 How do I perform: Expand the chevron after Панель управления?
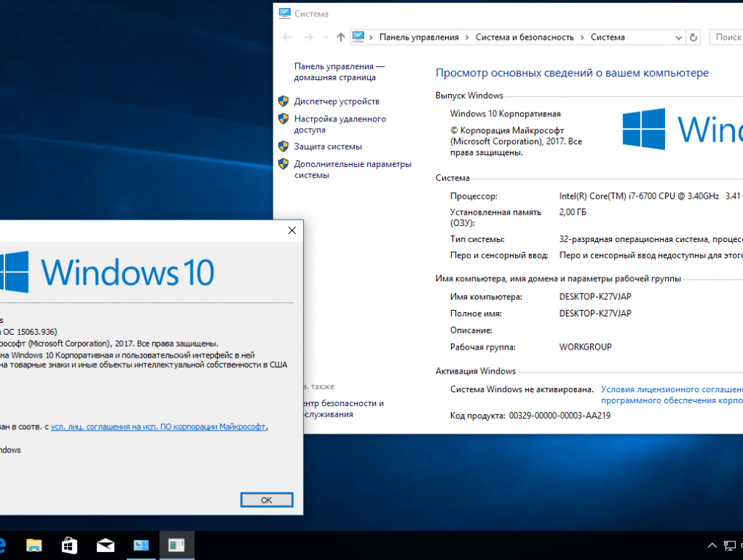(466, 37)
